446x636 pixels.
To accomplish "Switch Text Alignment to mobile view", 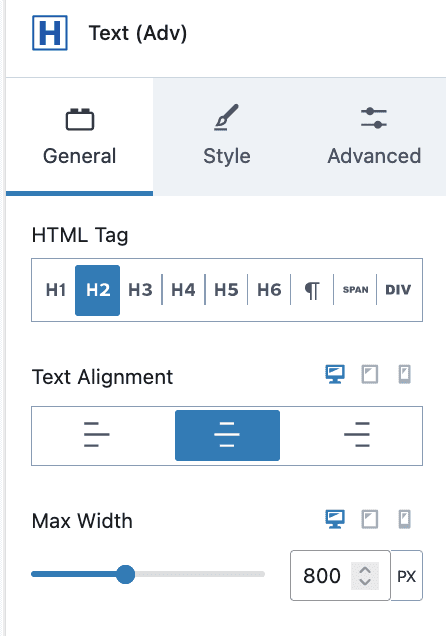I will (x=404, y=374).
